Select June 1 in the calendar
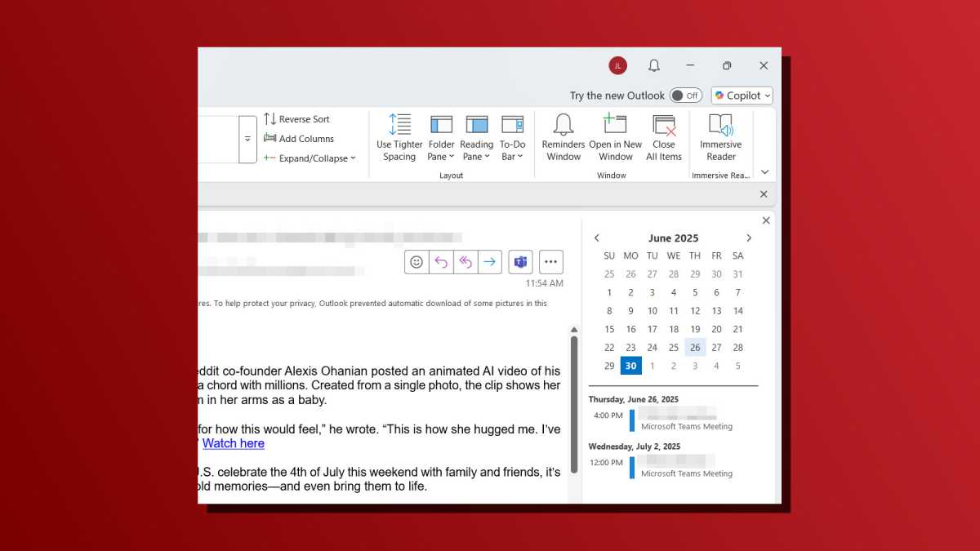The width and height of the screenshot is (980, 551). pyautogui.click(x=609, y=293)
